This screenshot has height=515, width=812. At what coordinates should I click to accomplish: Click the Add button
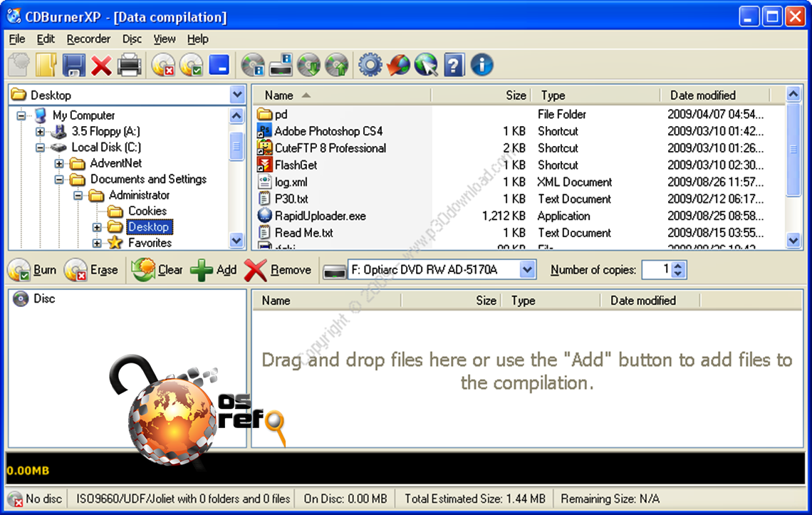point(214,270)
